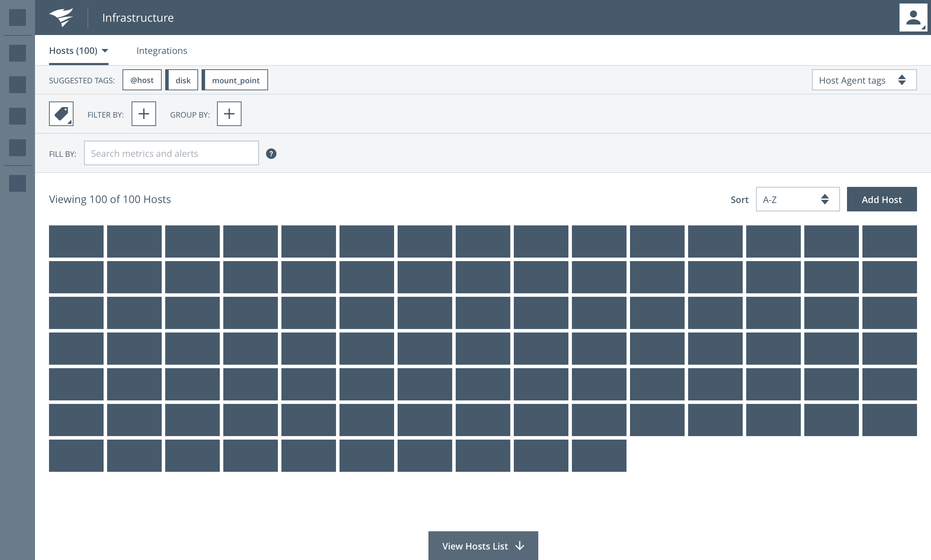Screen dimensions: 931x560
Task: Open the A-Z sort dropdown
Action: coord(797,199)
